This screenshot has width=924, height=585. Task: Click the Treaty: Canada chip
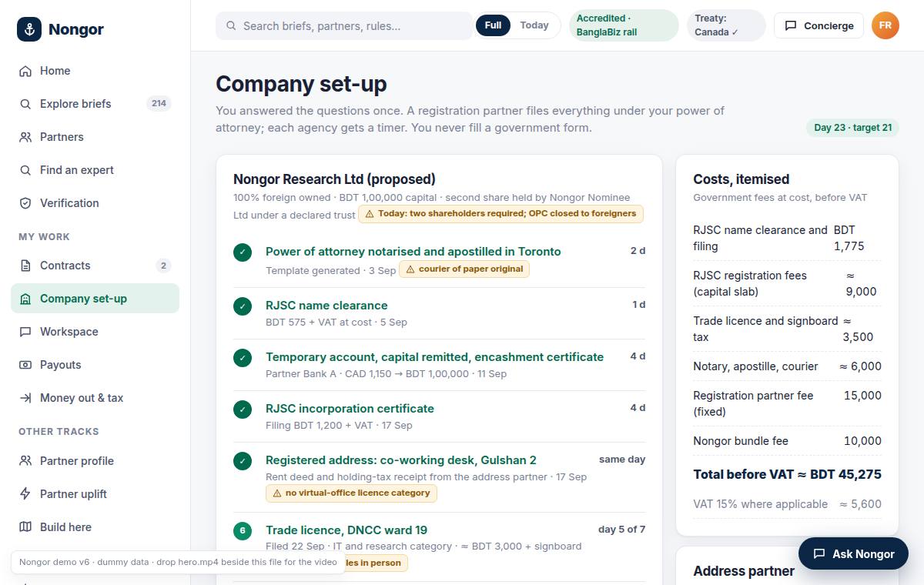726,25
